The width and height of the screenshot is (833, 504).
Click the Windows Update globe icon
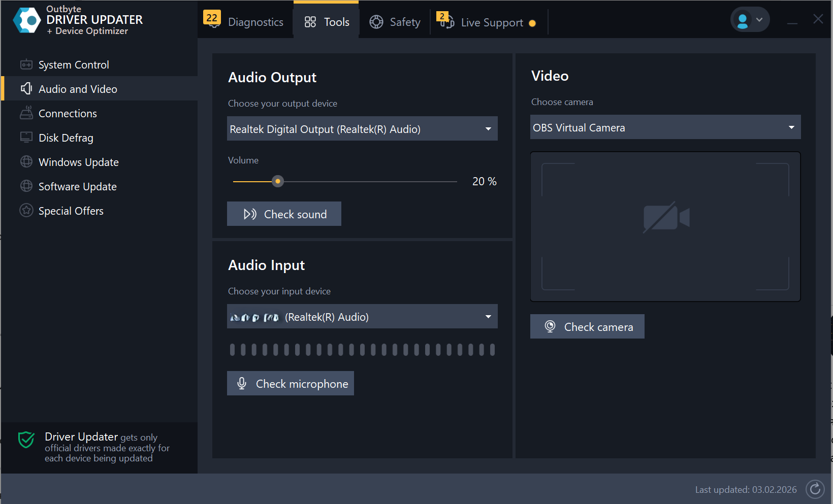pyautogui.click(x=26, y=162)
